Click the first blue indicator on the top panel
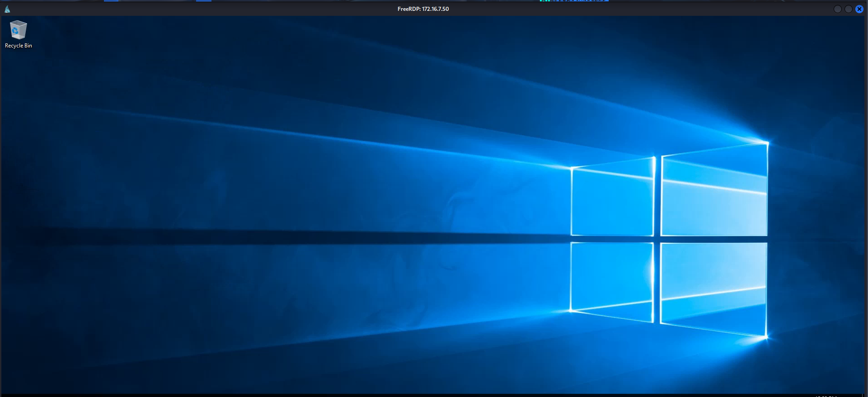The height and width of the screenshot is (397, 868). click(x=111, y=1)
